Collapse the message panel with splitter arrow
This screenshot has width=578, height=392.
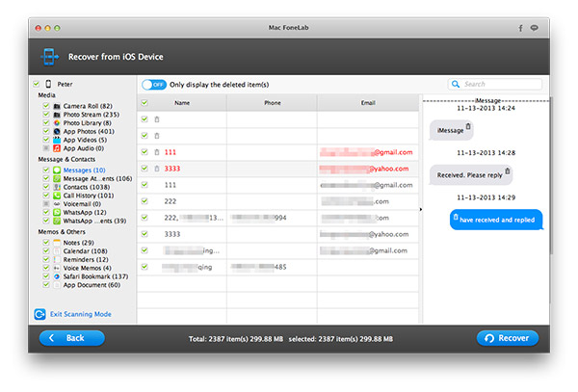pos(420,208)
